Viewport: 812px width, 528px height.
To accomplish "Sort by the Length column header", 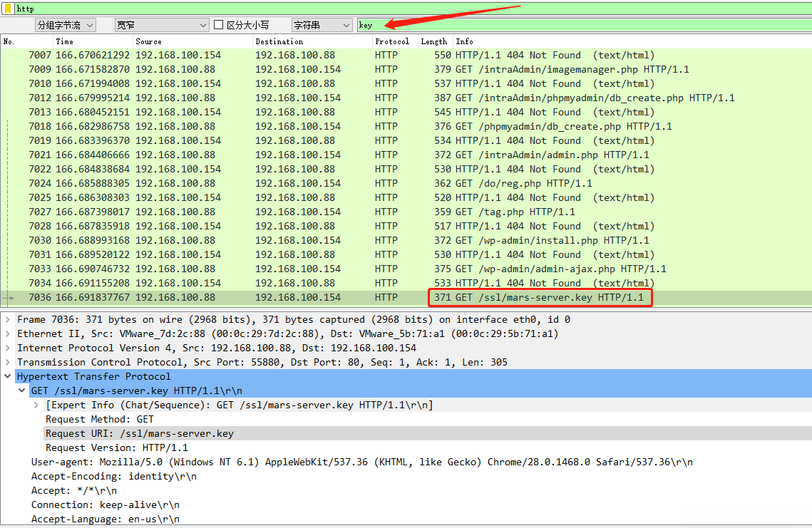I will [x=435, y=41].
